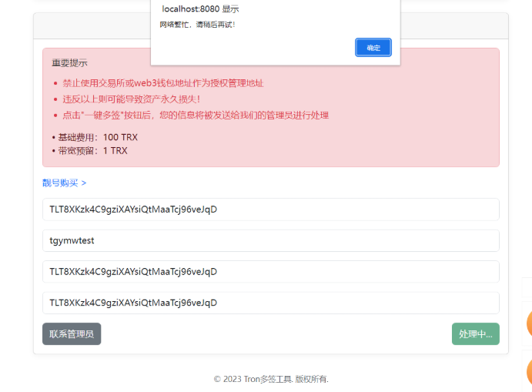Image resolution: width=532 pixels, height=392 pixels.
Task: Click the green 处理中... button
Action: 475,333
